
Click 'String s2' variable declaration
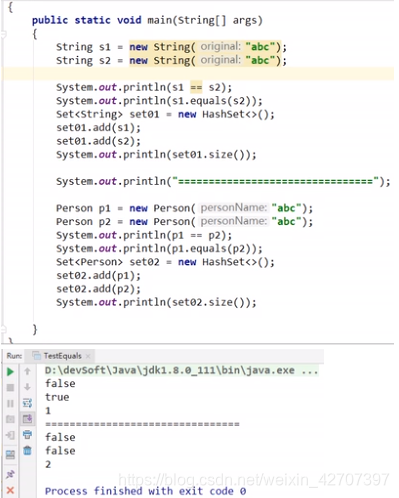point(83,61)
